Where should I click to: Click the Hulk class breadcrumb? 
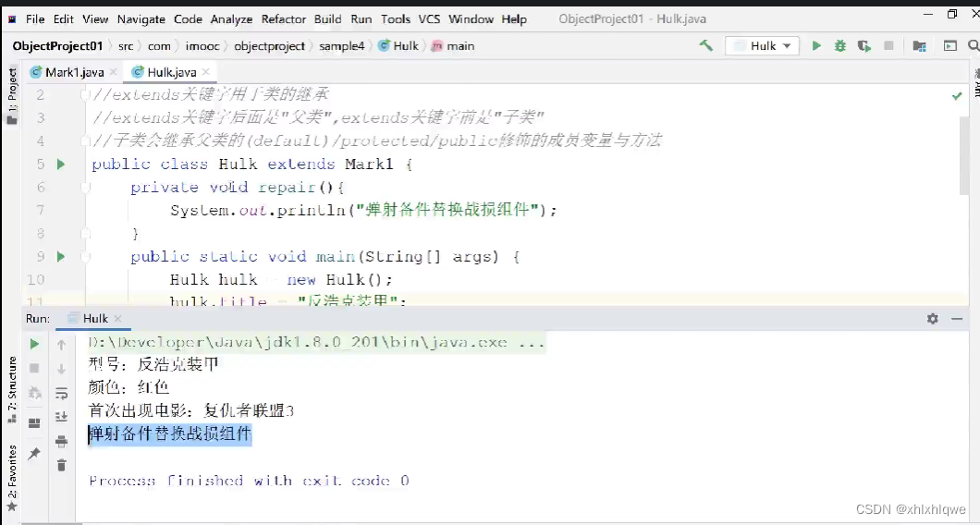(x=398, y=45)
